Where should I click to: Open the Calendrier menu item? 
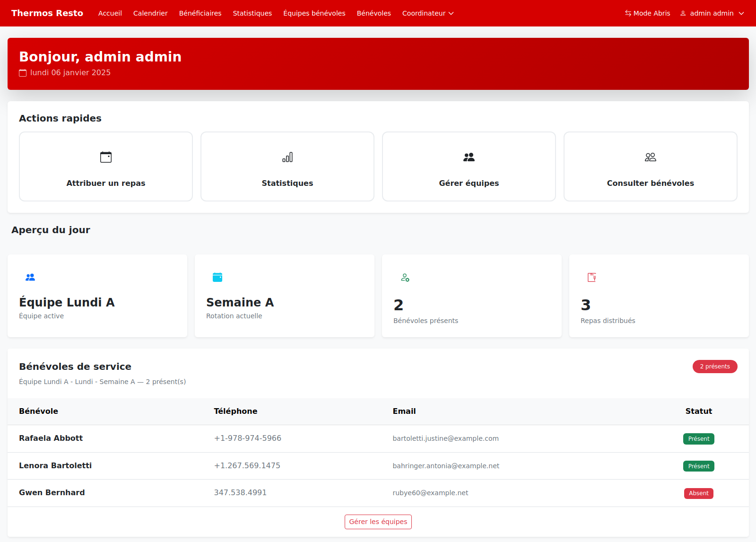pyautogui.click(x=150, y=13)
